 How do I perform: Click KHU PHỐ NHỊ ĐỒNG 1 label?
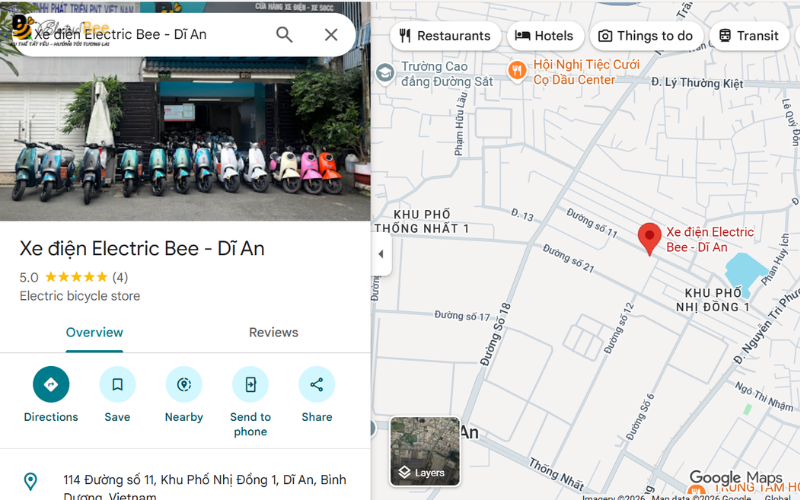coord(713,300)
